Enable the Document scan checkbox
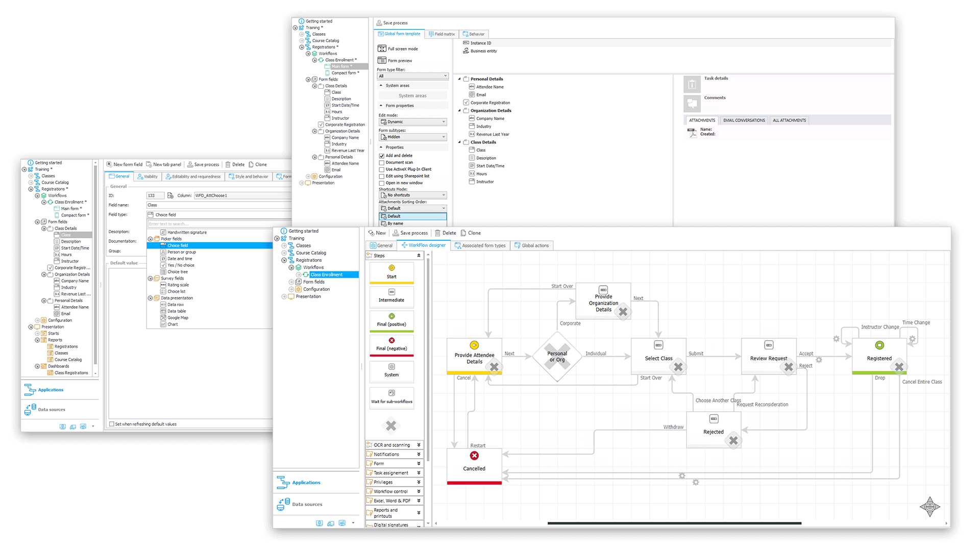Image resolution: width=980 pixels, height=551 pixels. (x=381, y=162)
